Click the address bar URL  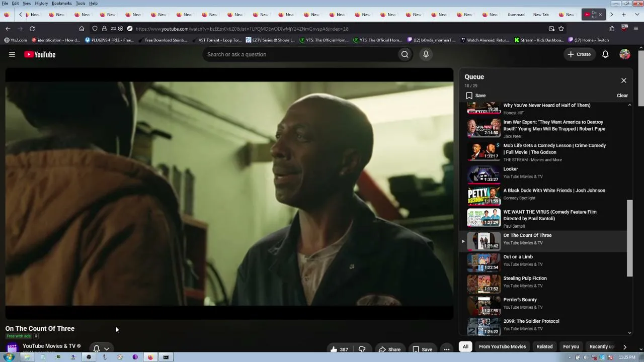pos(242,29)
